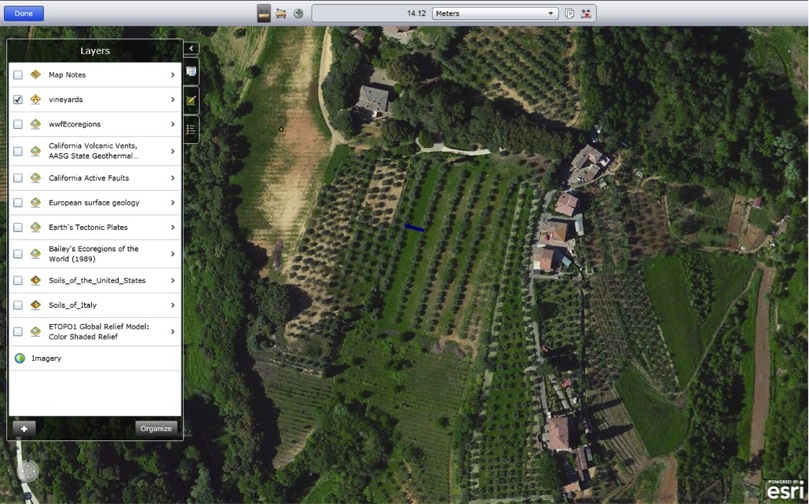809x504 pixels.
Task: Click the Layers panel title
Action: coord(95,51)
